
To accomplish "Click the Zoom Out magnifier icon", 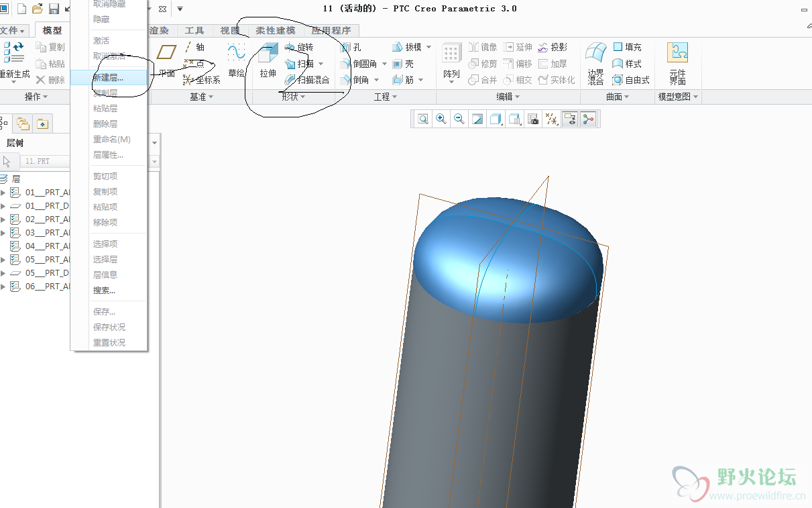I will coord(459,119).
